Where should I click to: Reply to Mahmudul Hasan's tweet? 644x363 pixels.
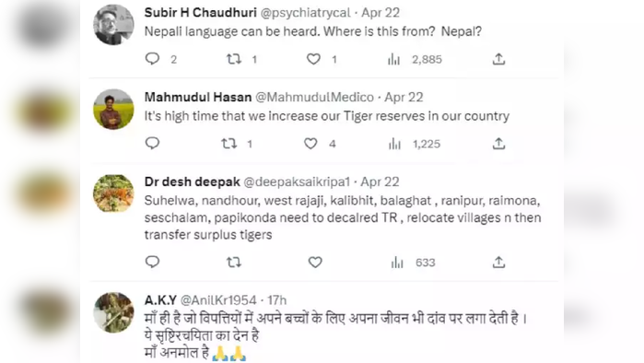tap(152, 144)
